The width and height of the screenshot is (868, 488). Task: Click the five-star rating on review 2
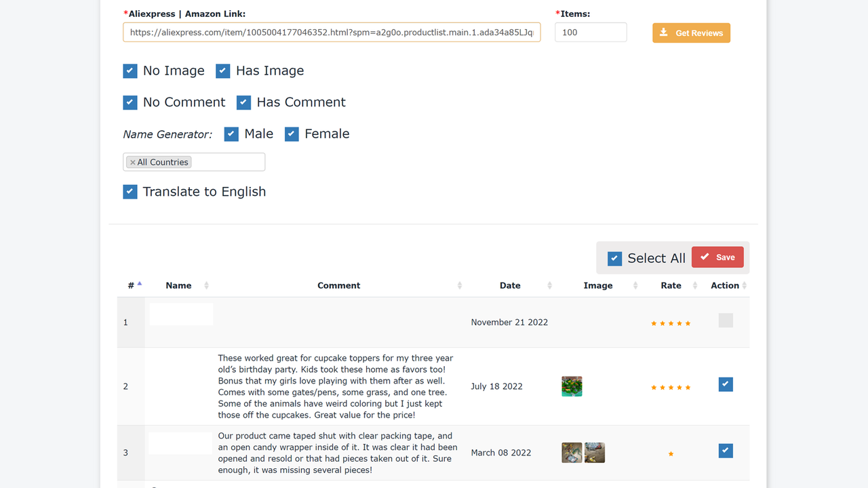671,387
